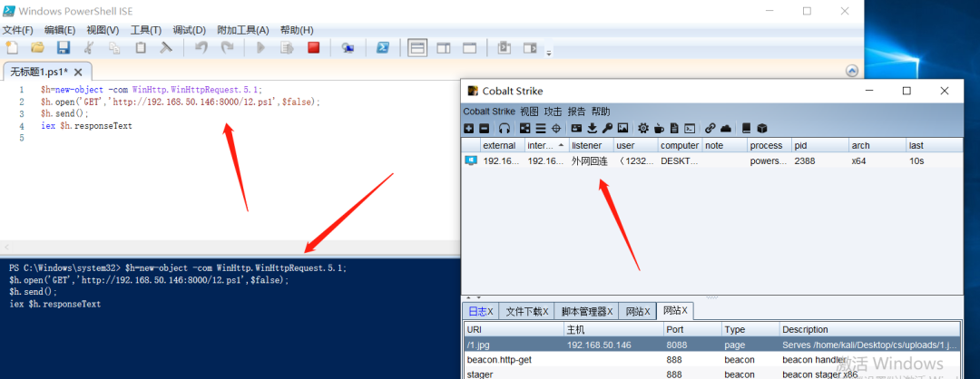This screenshot has height=379, width=980.
Task: Sort sessions by the listener column header
Action: click(x=592, y=145)
